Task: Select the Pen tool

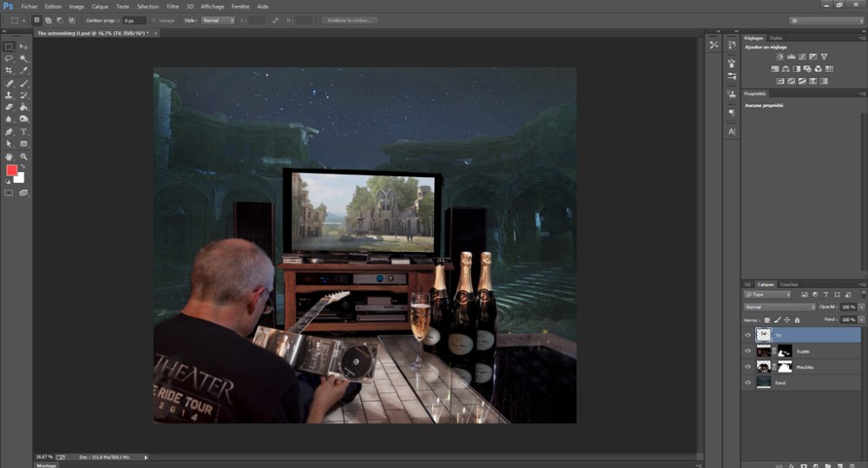Action: click(9, 131)
